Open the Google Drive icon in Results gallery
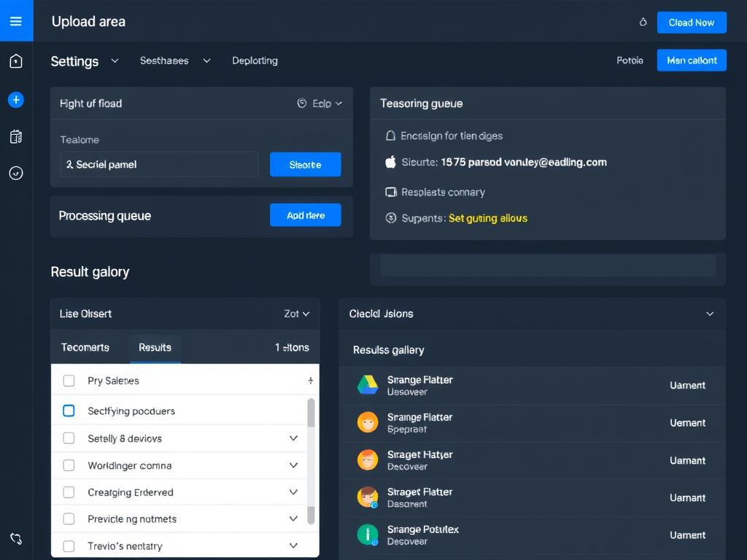The image size is (747, 560). coord(368,385)
